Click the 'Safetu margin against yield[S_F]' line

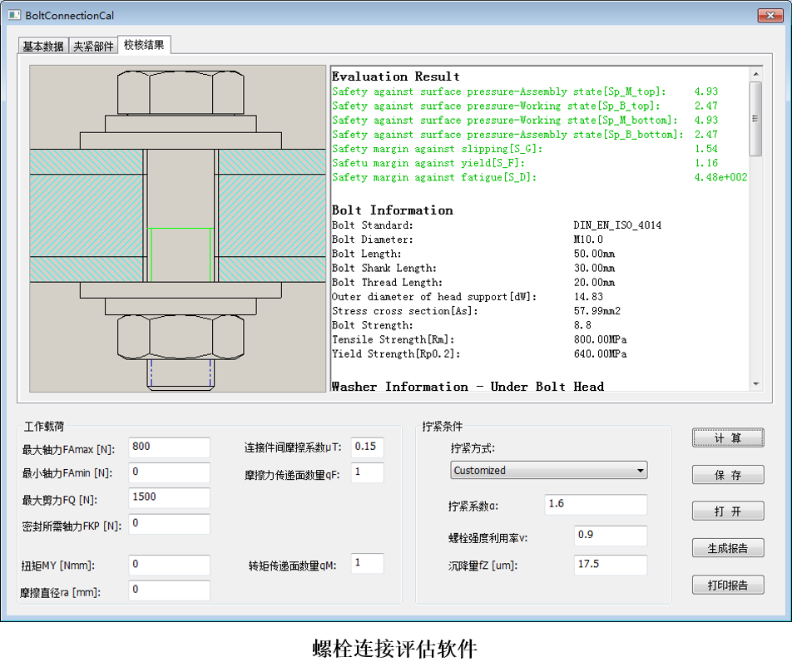[524, 163]
